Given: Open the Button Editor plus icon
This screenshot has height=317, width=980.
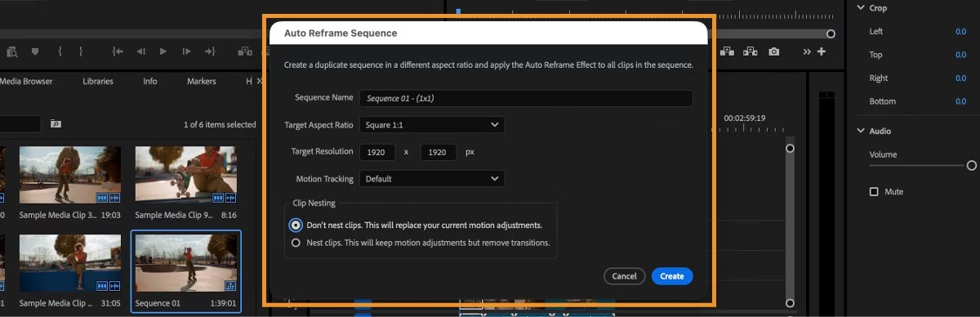Looking at the screenshot, I should pos(822,51).
